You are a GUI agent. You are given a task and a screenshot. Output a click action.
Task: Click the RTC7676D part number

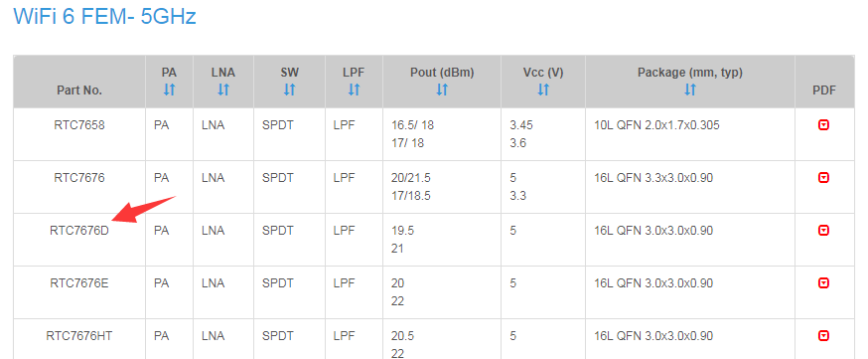click(79, 231)
